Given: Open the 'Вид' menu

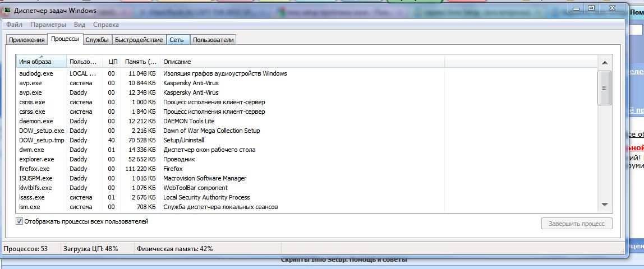Looking at the screenshot, I should [x=80, y=25].
